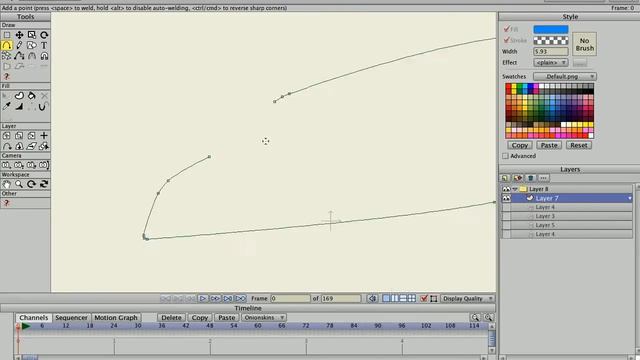Choose the Translate Layer tool
This screenshot has height=360, width=640.
click(7, 136)
